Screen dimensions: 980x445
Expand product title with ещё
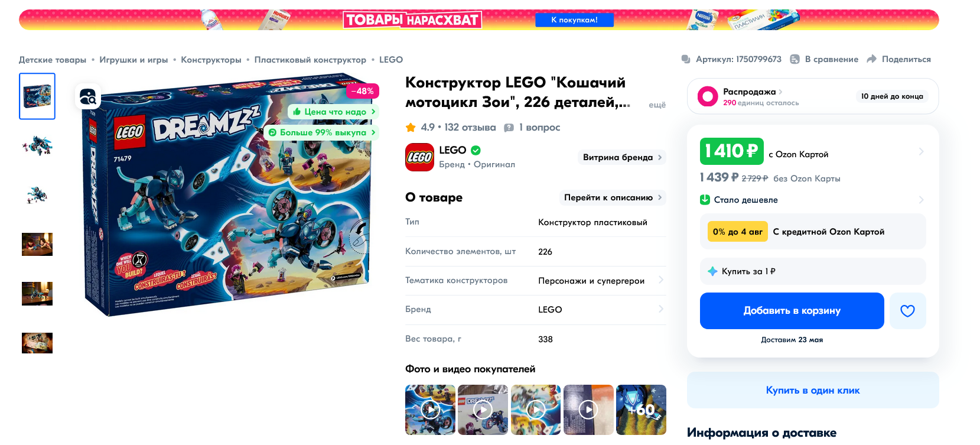pos(657,105)
